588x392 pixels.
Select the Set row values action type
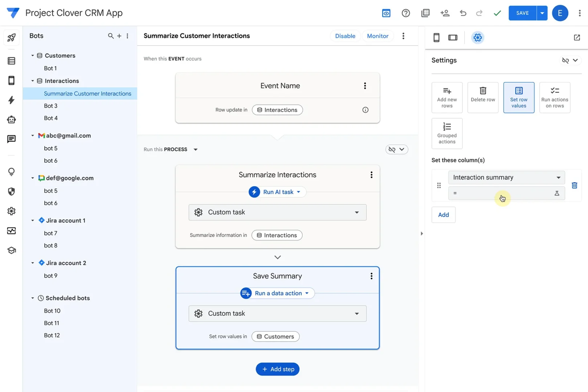click(x=519, y=98)
